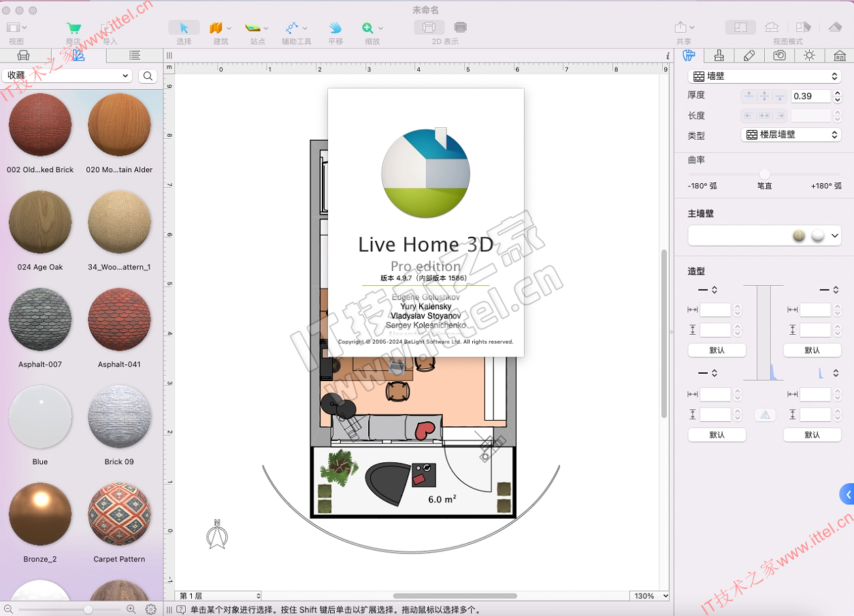Image resolution: width=854 pixels, height=616 pixels.
Task: Switch to the project tree list tab
Action: (x=135, y=56)
